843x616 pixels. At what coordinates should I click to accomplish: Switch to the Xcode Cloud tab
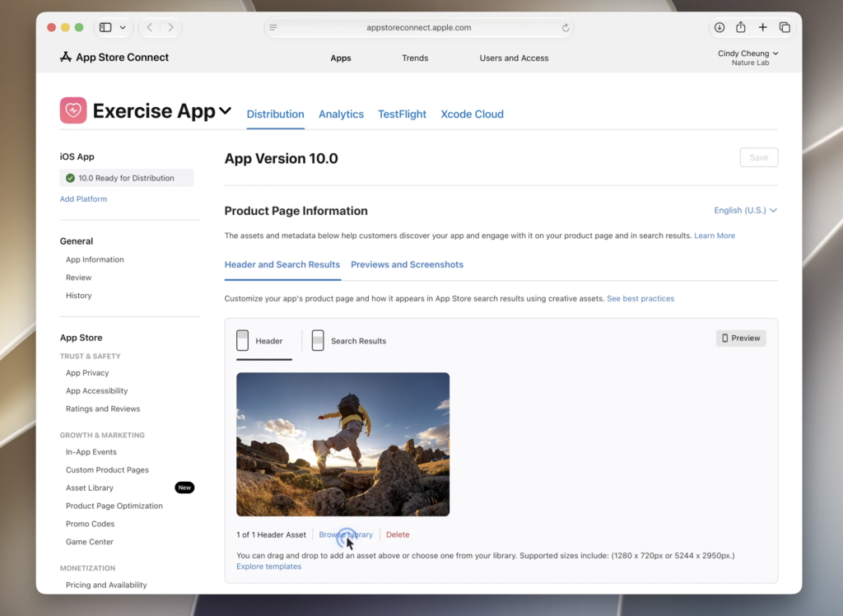pyautogui.click(x=472, y=114)
